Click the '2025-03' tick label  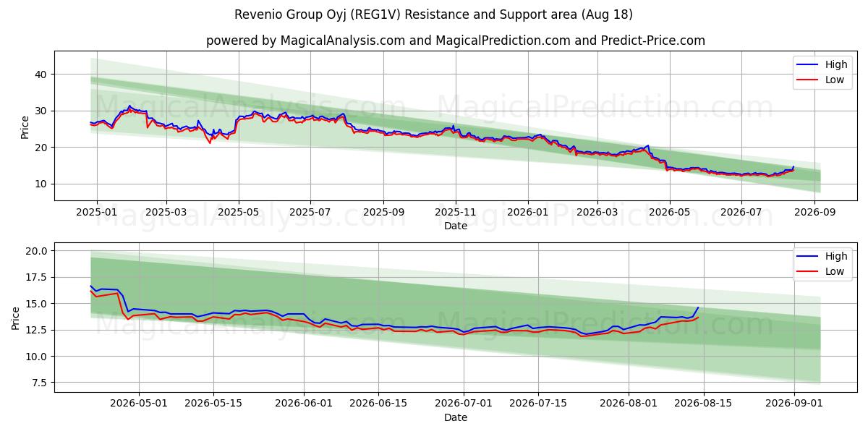click(166, 212)
